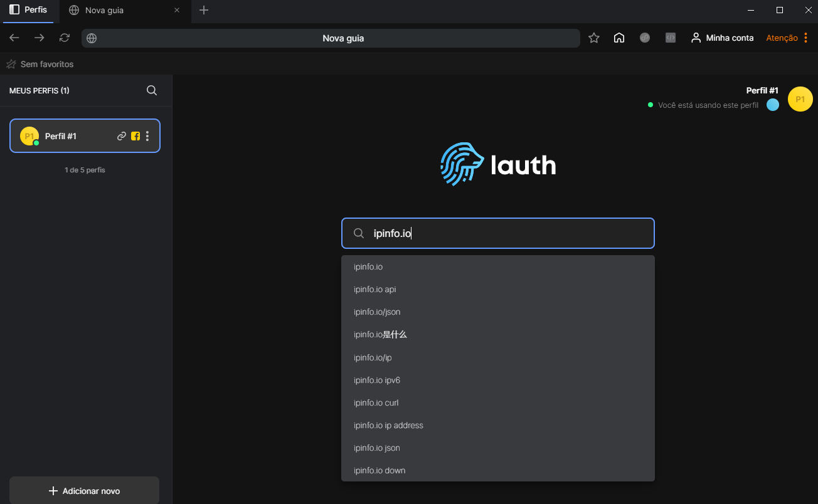Select the suggestion ipinfo.io是什么

pyautogui.click(x=498, y=335)
